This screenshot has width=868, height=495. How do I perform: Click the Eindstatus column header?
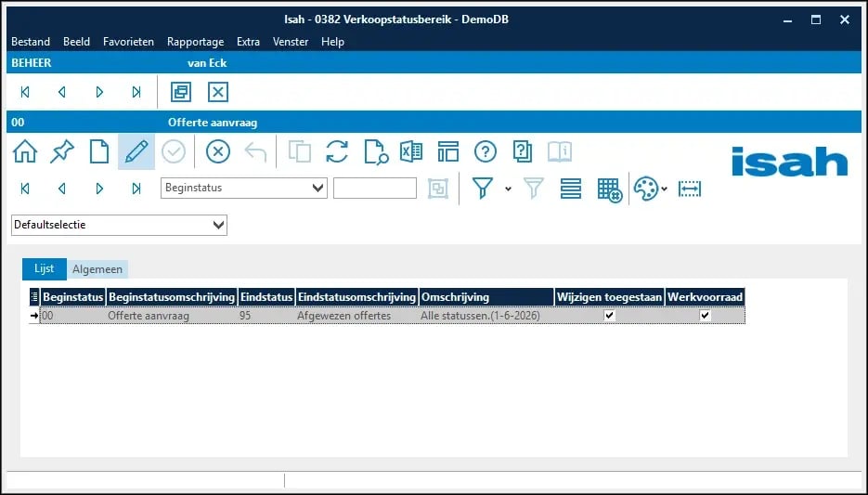point(266,297)
